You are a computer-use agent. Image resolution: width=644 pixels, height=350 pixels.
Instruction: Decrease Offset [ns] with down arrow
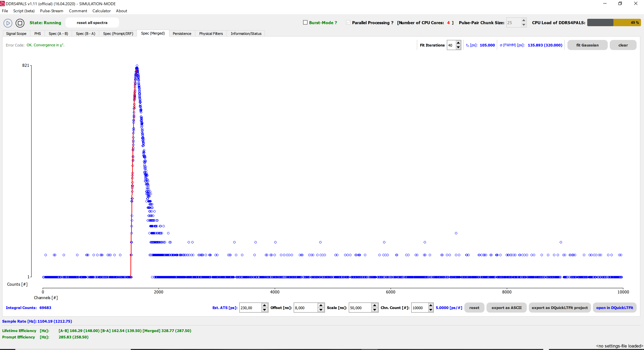pyautogui.click(x=321, y=310)
